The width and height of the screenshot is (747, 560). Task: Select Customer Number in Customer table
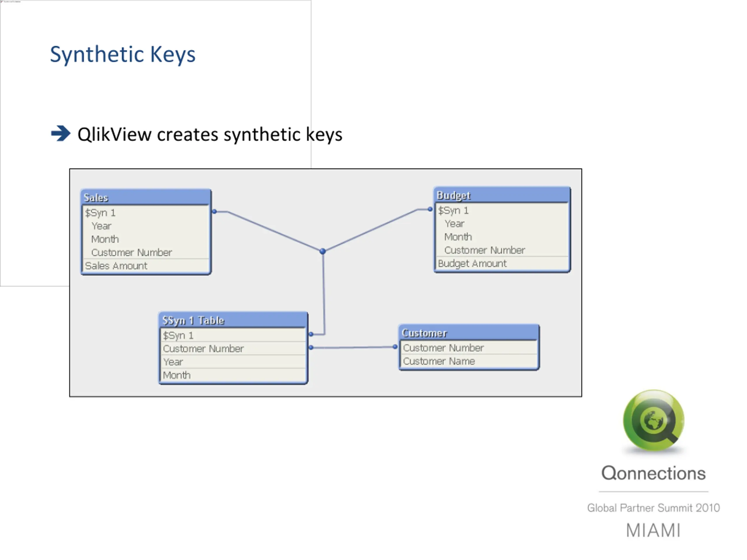pyautogui.click(x=469, y=348)
